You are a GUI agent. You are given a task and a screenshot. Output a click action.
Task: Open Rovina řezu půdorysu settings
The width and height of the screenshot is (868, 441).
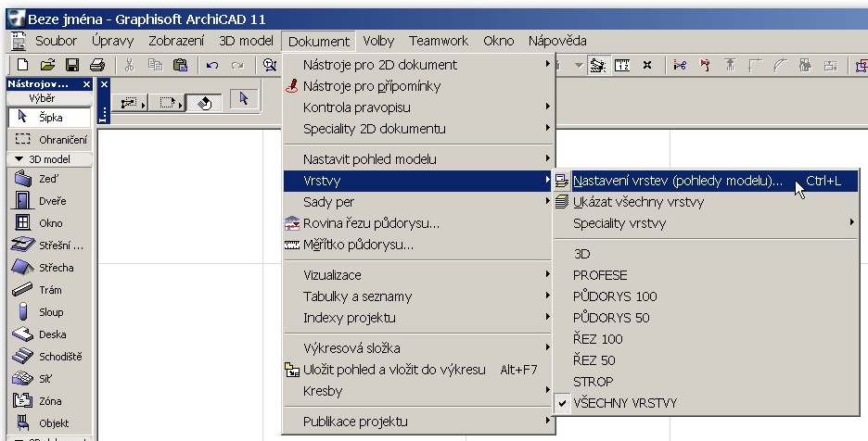tap(419, 223)
